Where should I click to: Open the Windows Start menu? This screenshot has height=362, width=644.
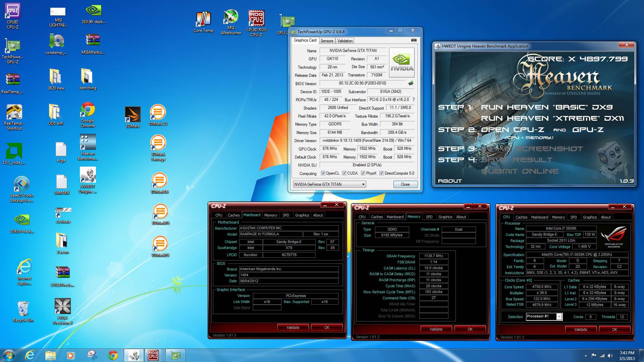9,355
